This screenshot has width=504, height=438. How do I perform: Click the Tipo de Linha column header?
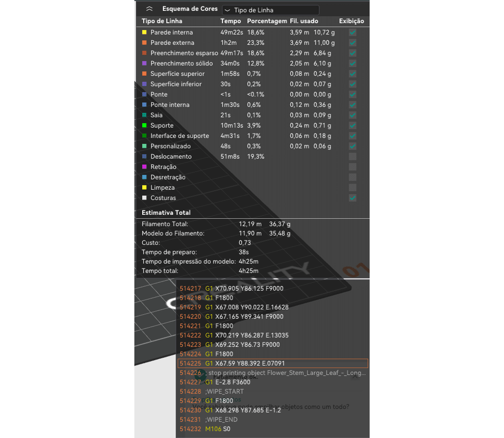[161, 21]
